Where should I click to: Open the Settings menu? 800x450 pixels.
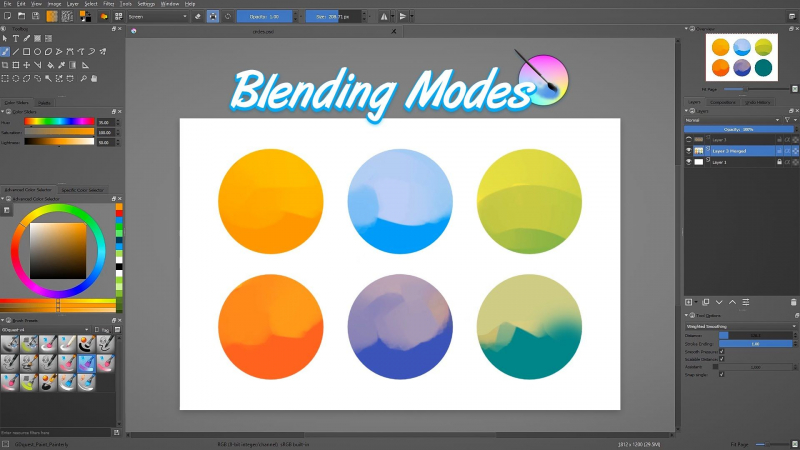tap(146, 4)
